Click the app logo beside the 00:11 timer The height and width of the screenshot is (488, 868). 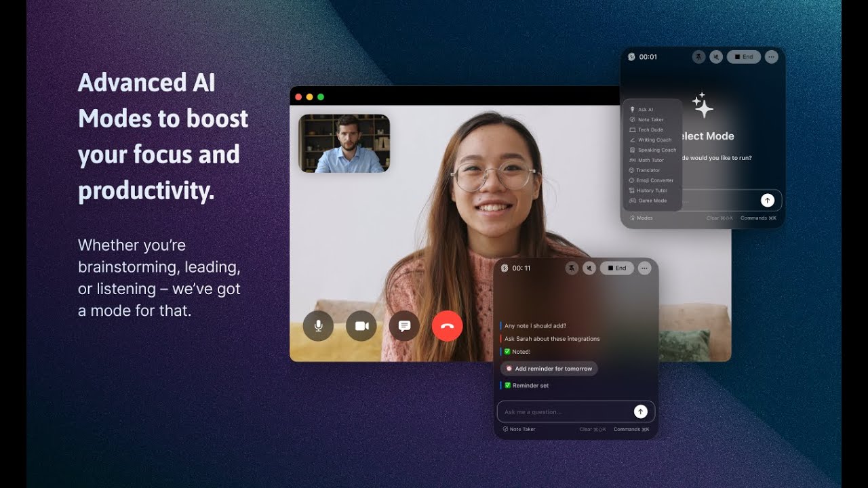505,268
